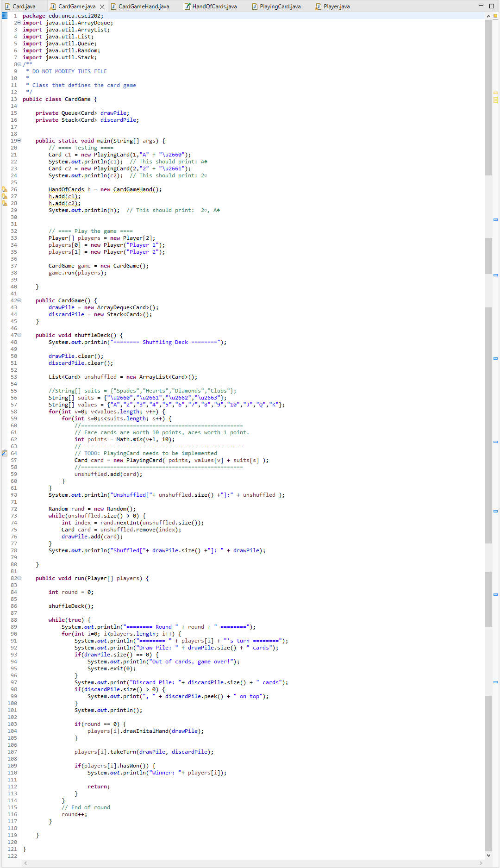The height and width of the screenshot is (868, 500).
Task: Click the warning marker on line 27
Action: 4,196
